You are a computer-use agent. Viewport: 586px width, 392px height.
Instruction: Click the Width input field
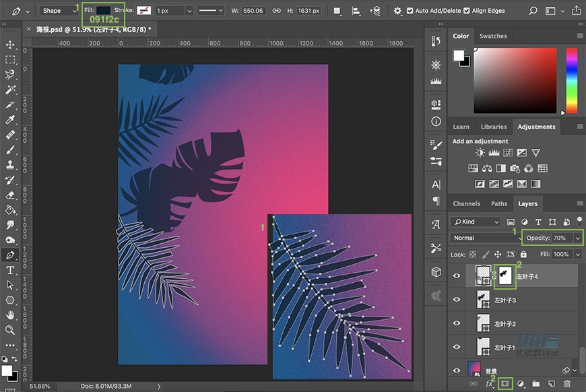(253, 11)
